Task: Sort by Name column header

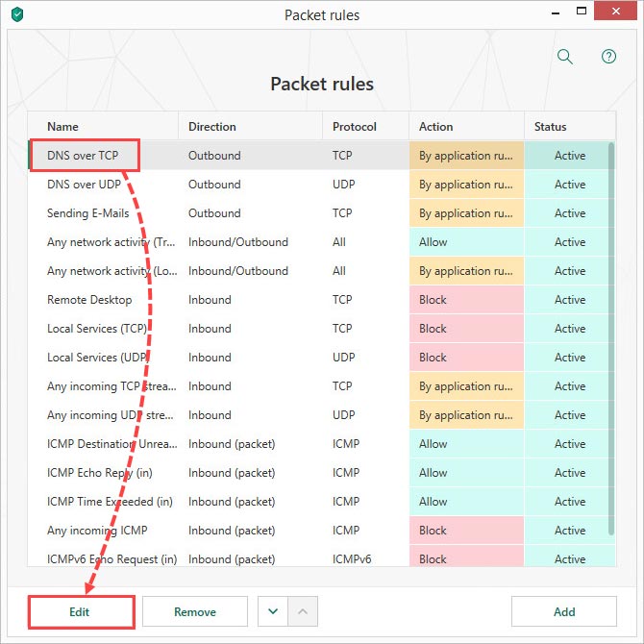Action: [x=63, y=126]
